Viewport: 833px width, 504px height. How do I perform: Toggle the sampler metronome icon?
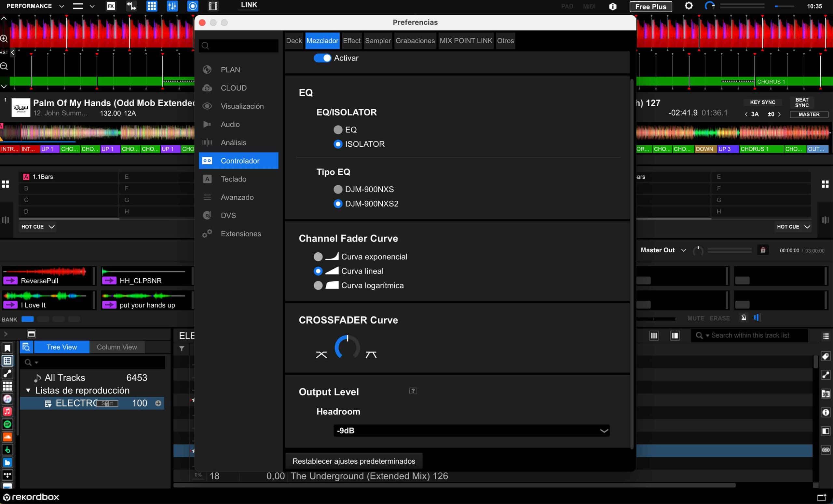(x=744, y=318)
